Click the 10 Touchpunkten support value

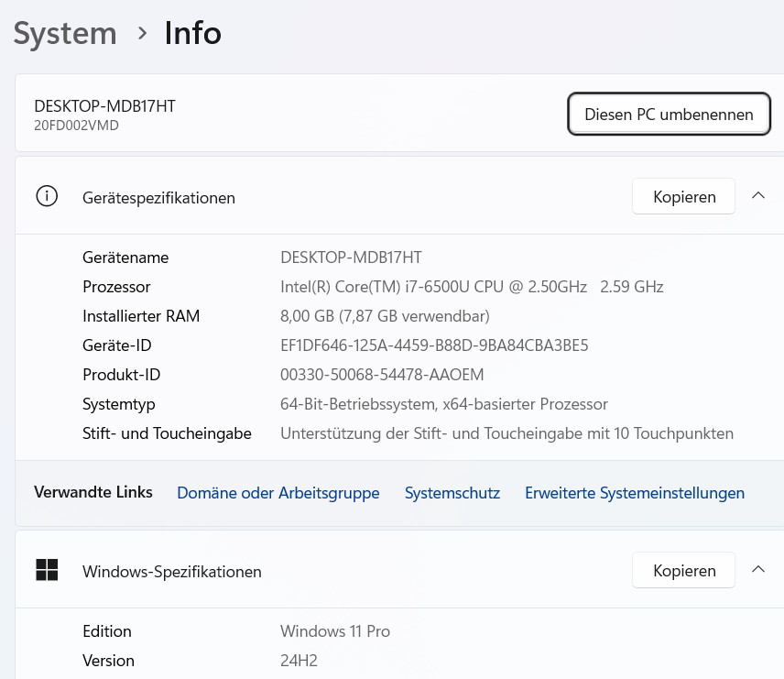click(x=507, y=433)
